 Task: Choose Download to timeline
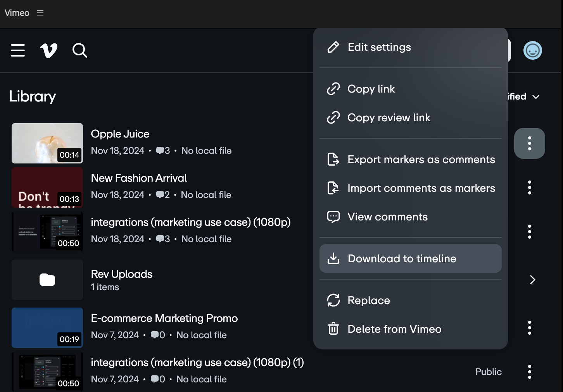402,258
